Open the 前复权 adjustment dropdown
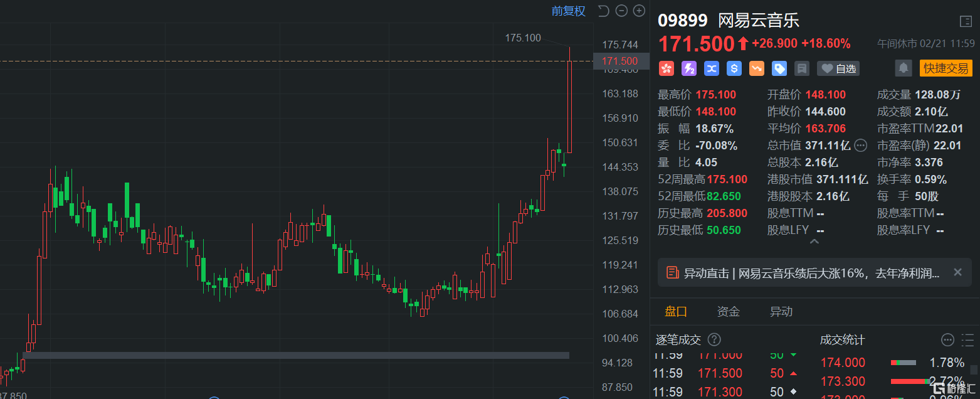The image size is (980, 399). [568, 11]
